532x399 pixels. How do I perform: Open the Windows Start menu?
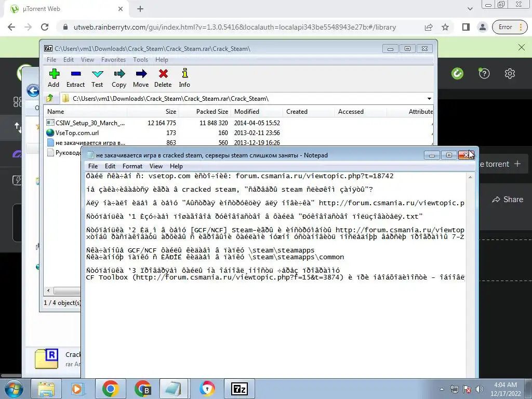tap(14, 389)
